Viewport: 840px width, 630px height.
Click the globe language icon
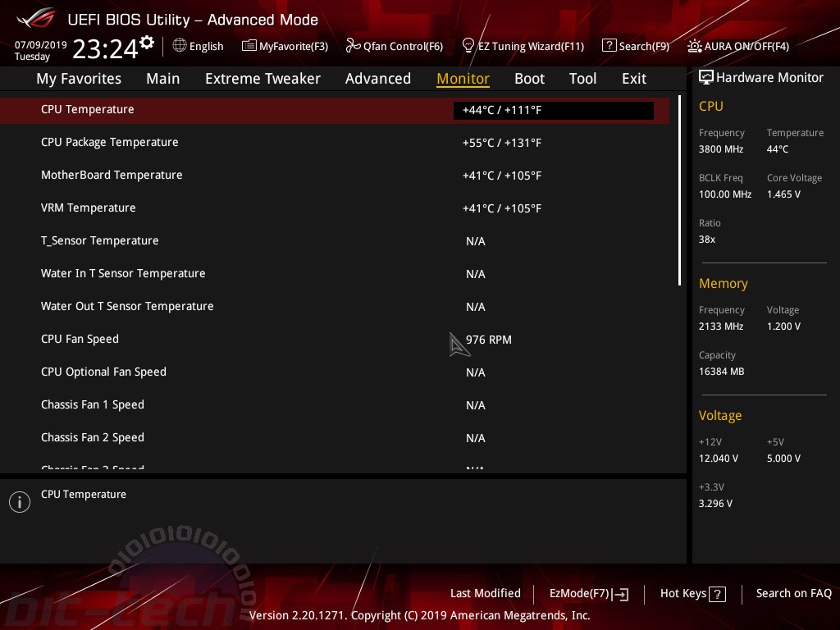tap(180, 46)
